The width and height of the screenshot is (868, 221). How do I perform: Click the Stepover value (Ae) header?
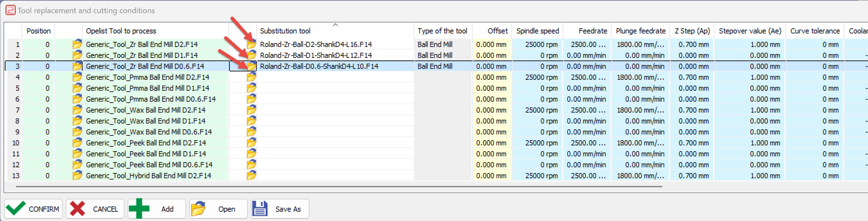coord(750,31)
